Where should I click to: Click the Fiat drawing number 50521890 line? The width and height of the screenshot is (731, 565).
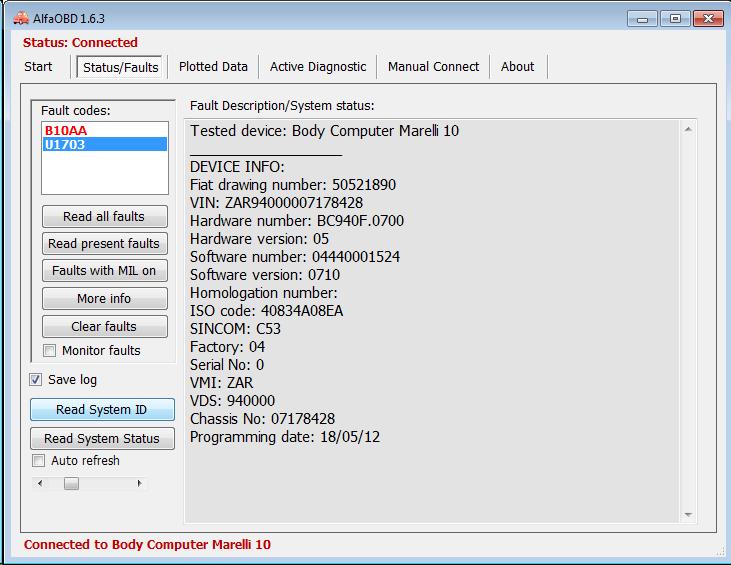pos(293,185)
